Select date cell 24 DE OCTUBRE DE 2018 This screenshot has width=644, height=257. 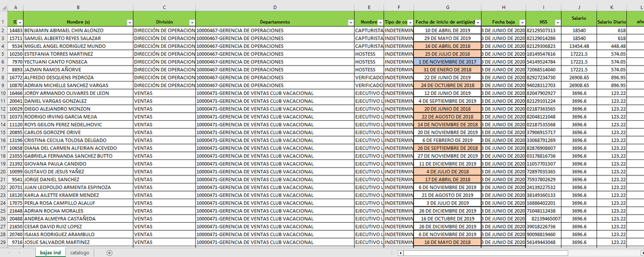pos(448,86)
